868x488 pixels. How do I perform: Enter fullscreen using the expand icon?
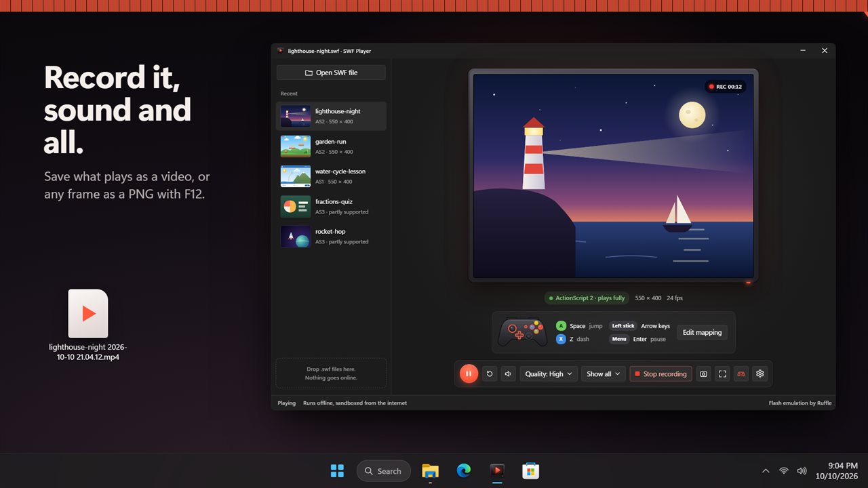coord(723,373)
